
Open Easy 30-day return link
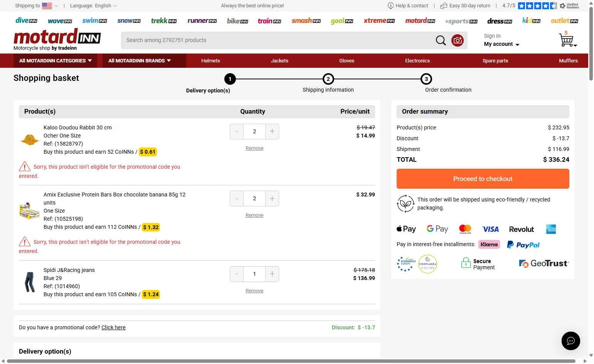[x=465, y=6]
